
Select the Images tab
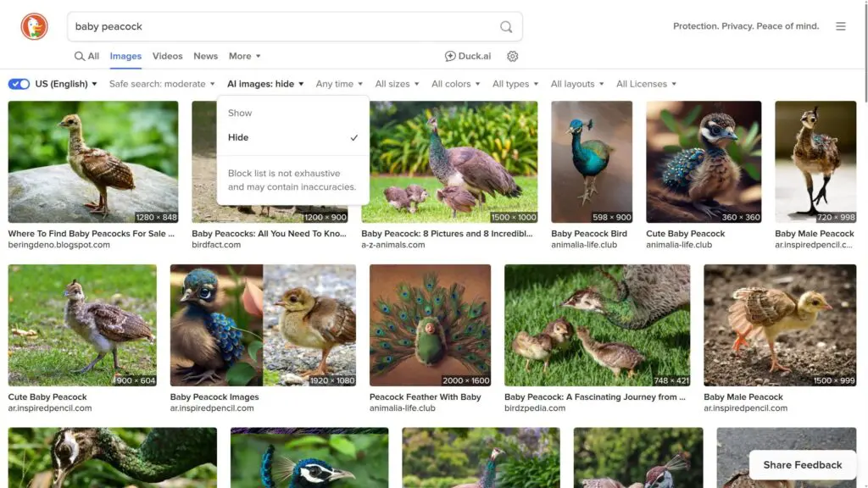click(x=125, y=57)
